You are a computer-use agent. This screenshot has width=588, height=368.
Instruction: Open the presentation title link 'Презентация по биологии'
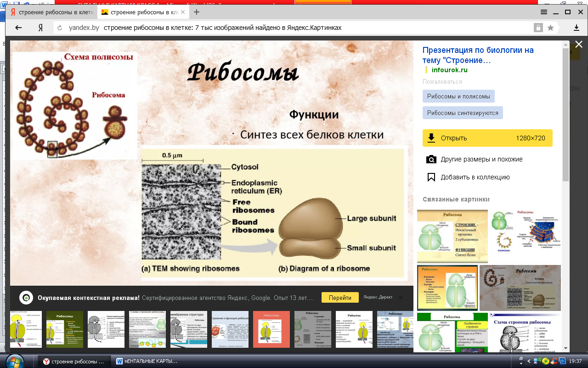click(x=478, y=55)
